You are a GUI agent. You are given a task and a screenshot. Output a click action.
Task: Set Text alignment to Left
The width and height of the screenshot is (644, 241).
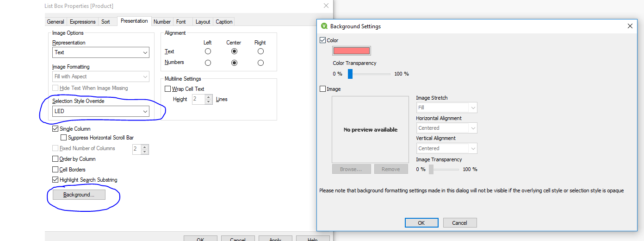208,51
